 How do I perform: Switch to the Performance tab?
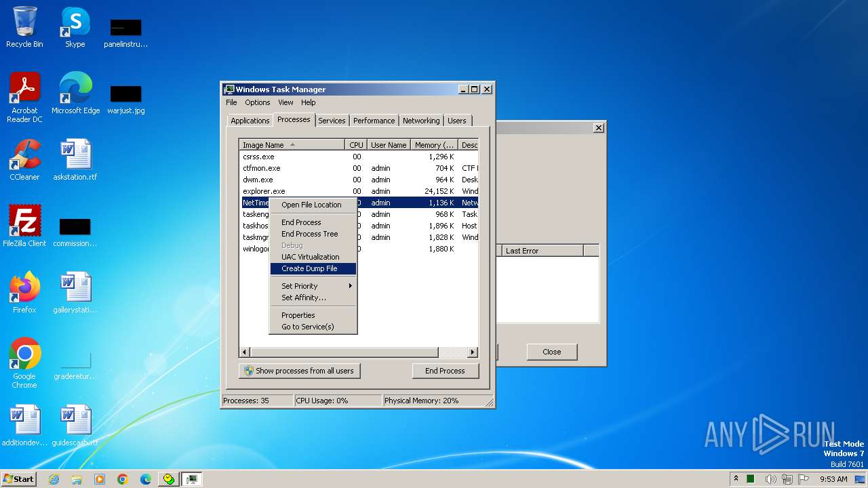click(x=374, y=121)
